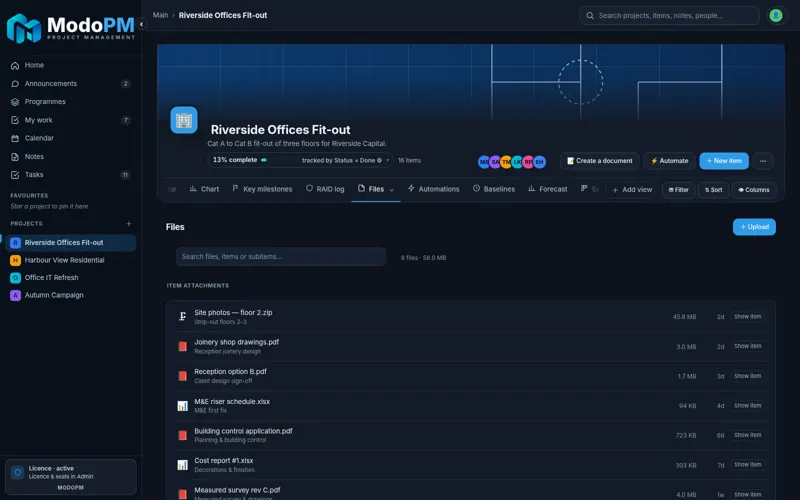Viewport: 800px width, 500px height.
Task: Click the global search projects field
Action: (669, 15)
